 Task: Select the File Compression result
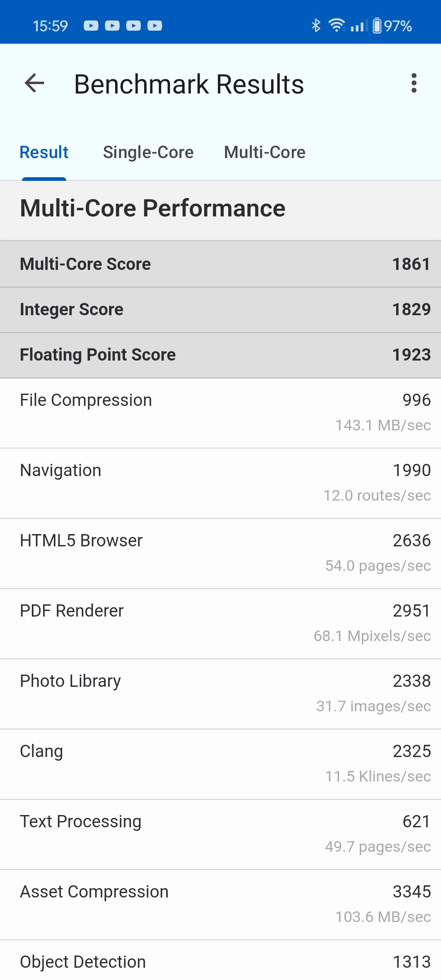click(x=220, y=412)
